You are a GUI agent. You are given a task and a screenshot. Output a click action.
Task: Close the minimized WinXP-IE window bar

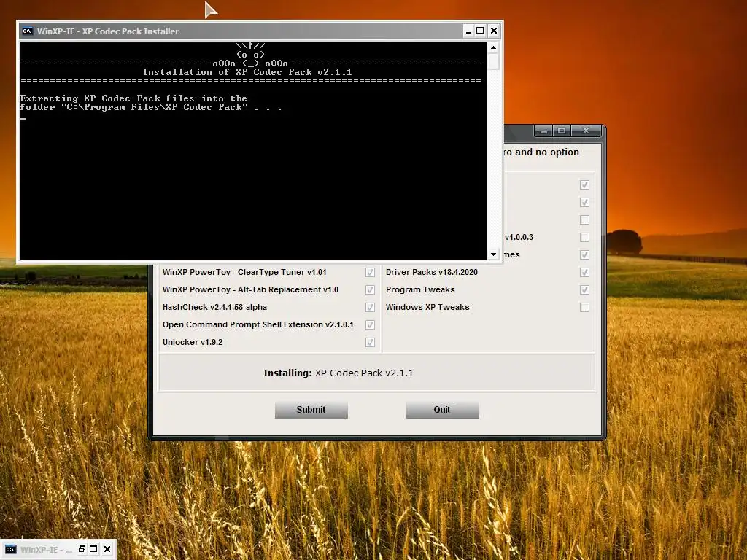point(107,549)
